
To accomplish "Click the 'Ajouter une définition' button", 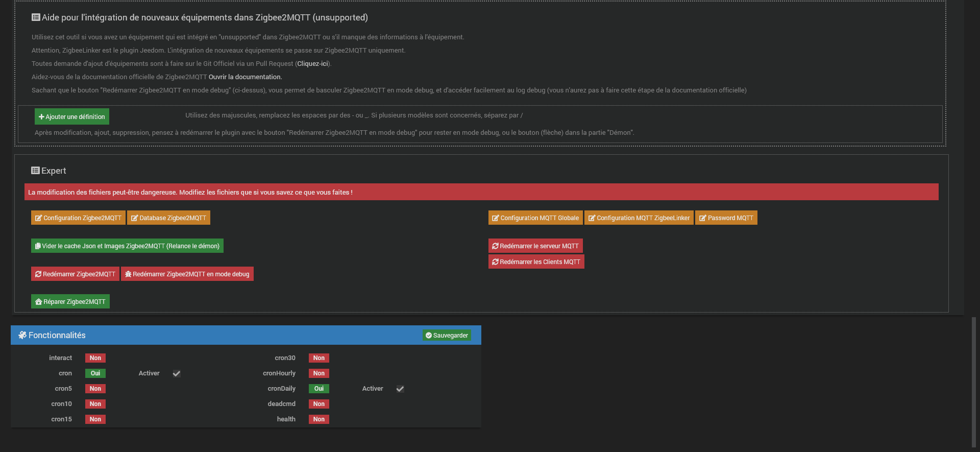I will (72, 116).
